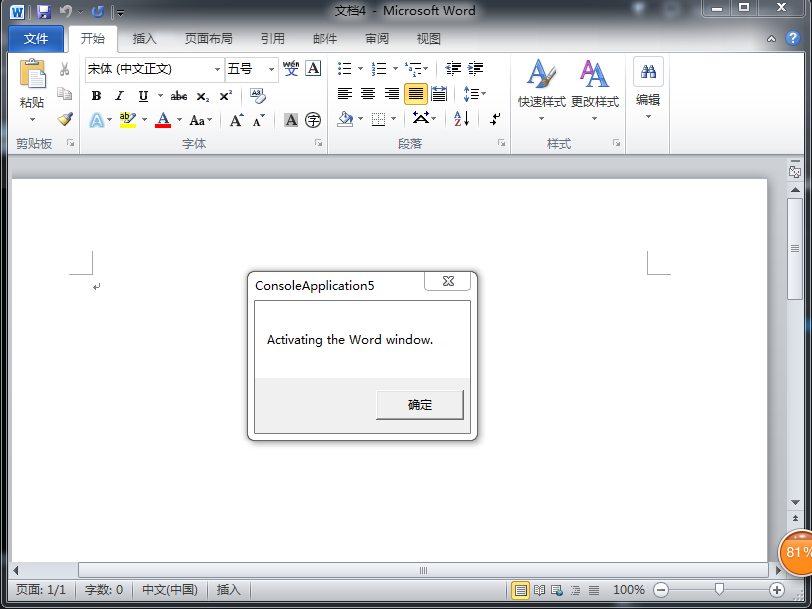Viewport: 812px width, 609px height.
Task: Click the Save icon in quick access toolbar
Action: pyautogui.click(x=44, y=11)
